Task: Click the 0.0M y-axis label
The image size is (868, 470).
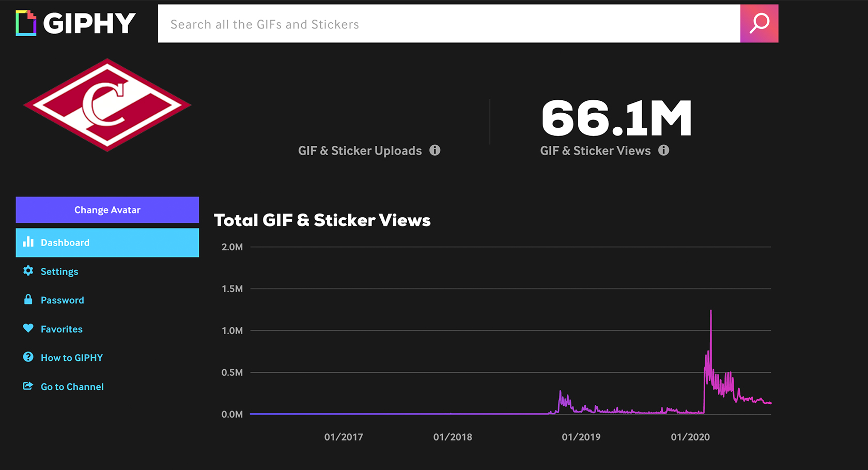Action: click(232, 415)
